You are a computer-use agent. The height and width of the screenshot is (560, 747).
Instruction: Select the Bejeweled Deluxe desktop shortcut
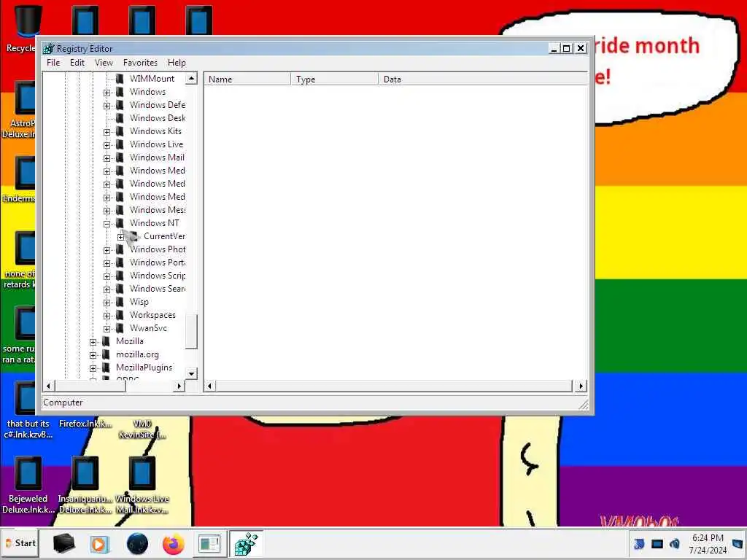(28, 486)
